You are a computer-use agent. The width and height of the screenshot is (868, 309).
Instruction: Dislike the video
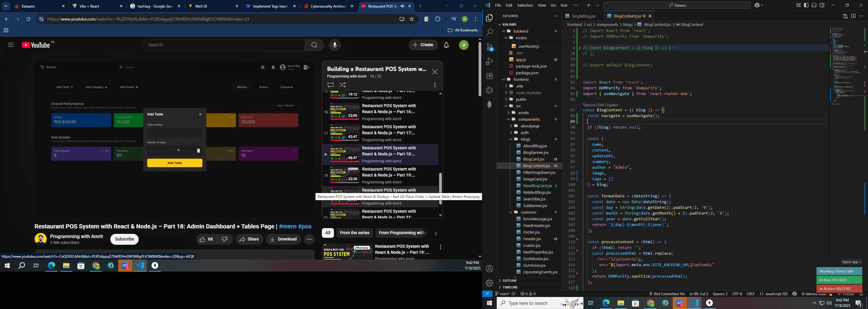(x=225, y=239)
